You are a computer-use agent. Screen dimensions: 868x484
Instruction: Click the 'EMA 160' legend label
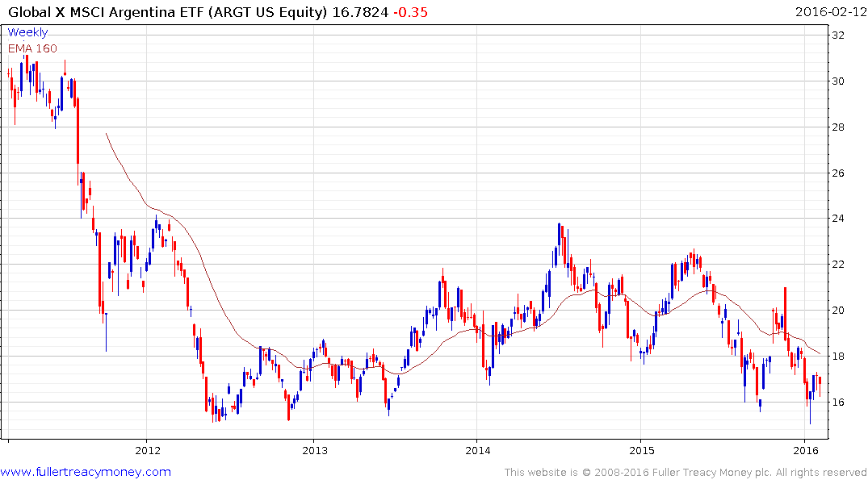click(x=32, y=48)
